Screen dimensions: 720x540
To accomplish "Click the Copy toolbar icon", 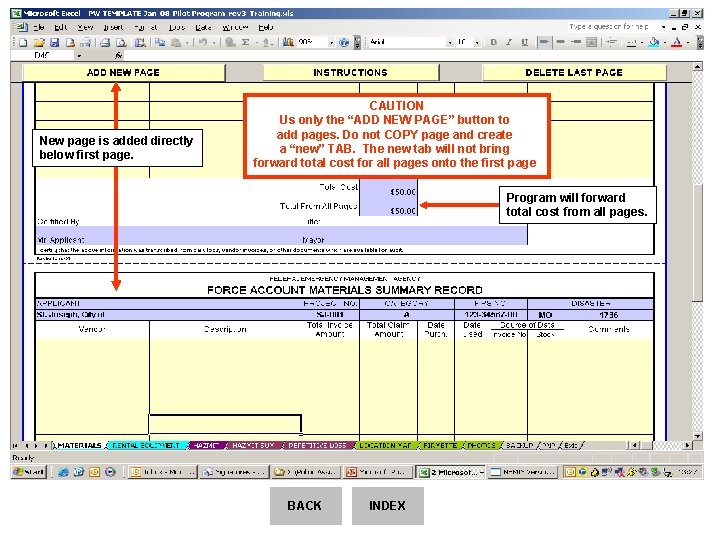I will [159, 42].
